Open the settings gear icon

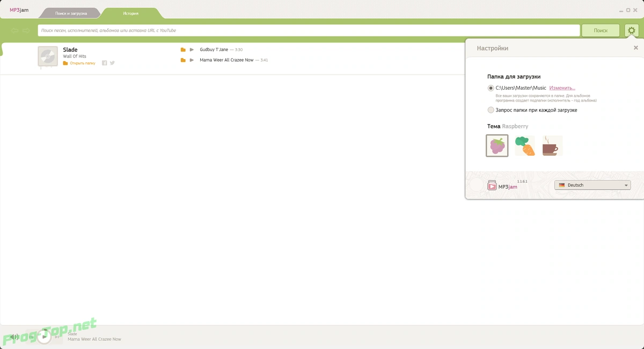(631, 31)
